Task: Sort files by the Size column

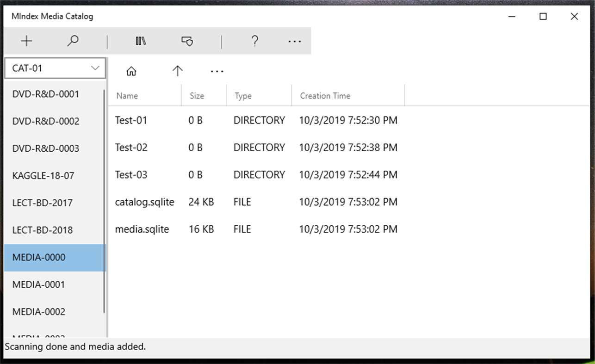Action: tap(197, 96)
